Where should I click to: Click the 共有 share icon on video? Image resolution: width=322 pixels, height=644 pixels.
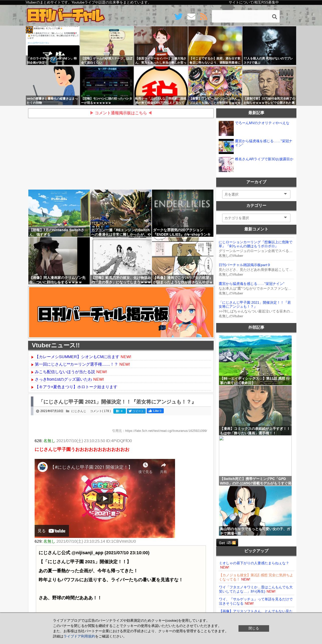point(163,468)
